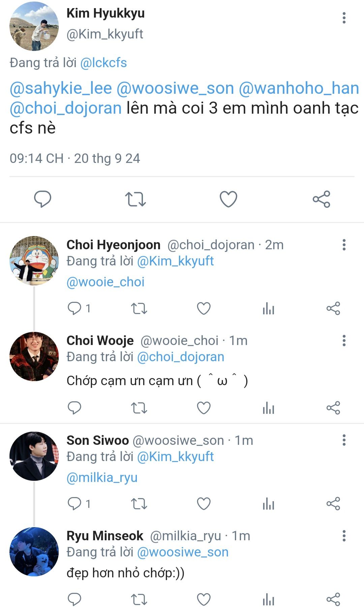Retweet Kim Hyukkyu's main tweet

tap(135, 199)
